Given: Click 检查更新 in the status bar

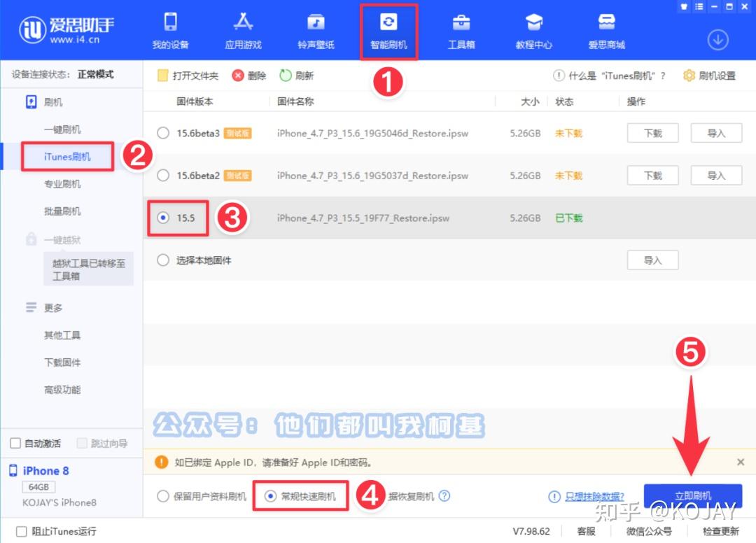Looking at the screenshot, I should tap(721, 531).
